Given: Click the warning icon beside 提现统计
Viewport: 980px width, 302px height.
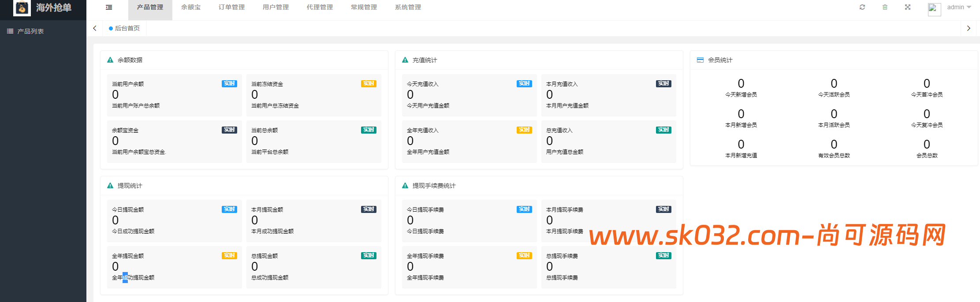Looking at the screenshot, I should [110, 186].
